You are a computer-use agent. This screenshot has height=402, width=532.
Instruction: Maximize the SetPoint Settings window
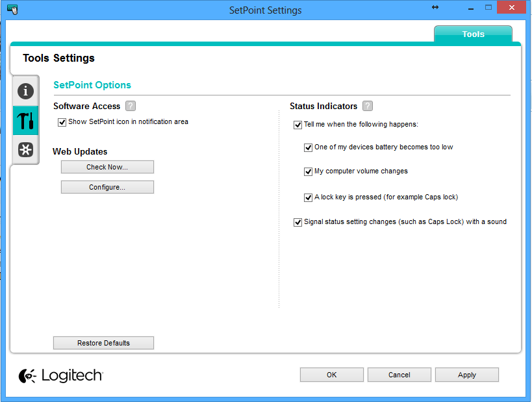pos(488,7)
